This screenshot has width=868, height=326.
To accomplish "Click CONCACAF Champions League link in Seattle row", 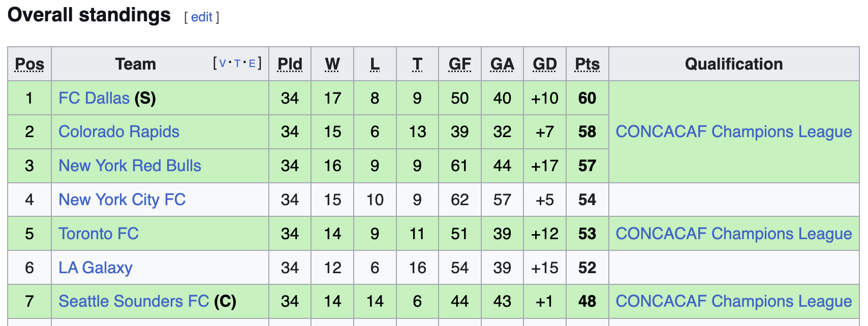I will pos(733,302).
